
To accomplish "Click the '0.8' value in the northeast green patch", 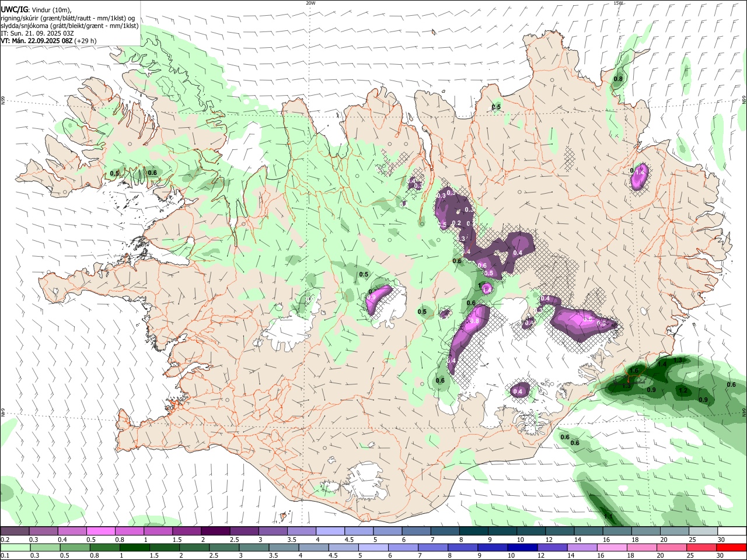I will [x=618, y=79].
